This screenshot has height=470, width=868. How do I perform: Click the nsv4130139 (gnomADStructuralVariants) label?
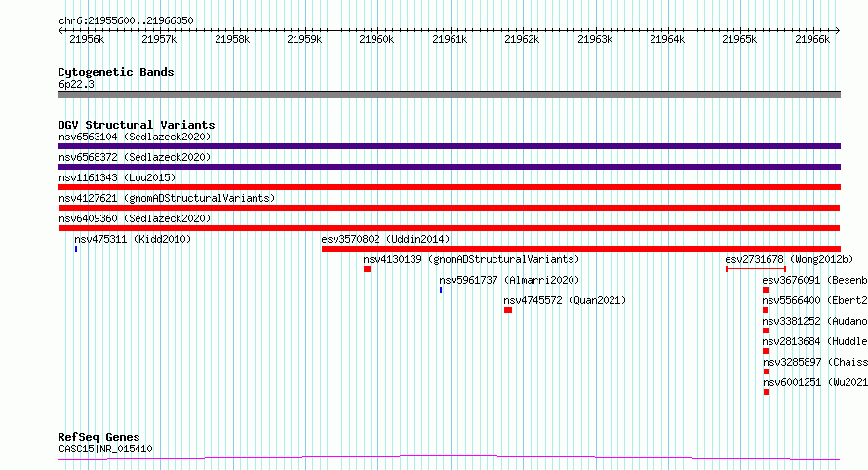pos(472,259)
